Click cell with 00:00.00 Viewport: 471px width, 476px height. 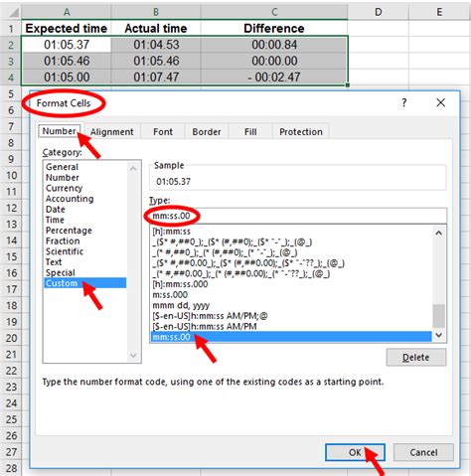tap(274, 61)
